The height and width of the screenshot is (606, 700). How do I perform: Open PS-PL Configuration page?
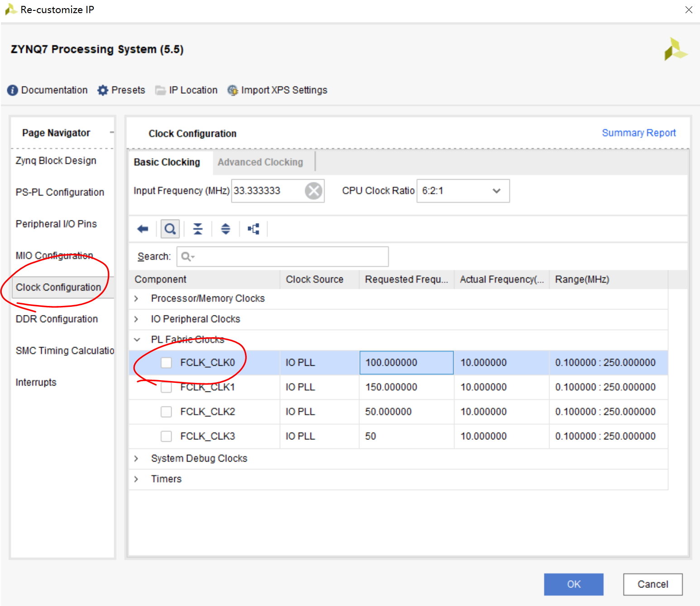[60, 192]
